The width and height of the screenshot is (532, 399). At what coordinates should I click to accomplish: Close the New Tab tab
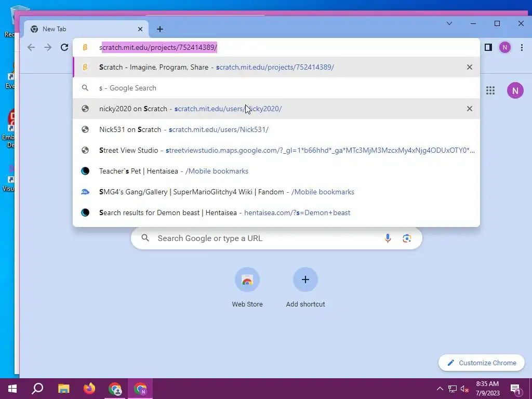coord(140,29)
